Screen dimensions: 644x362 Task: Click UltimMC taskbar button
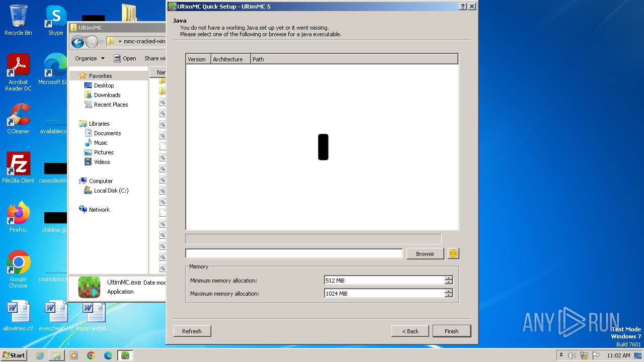[x=125, y=355]
